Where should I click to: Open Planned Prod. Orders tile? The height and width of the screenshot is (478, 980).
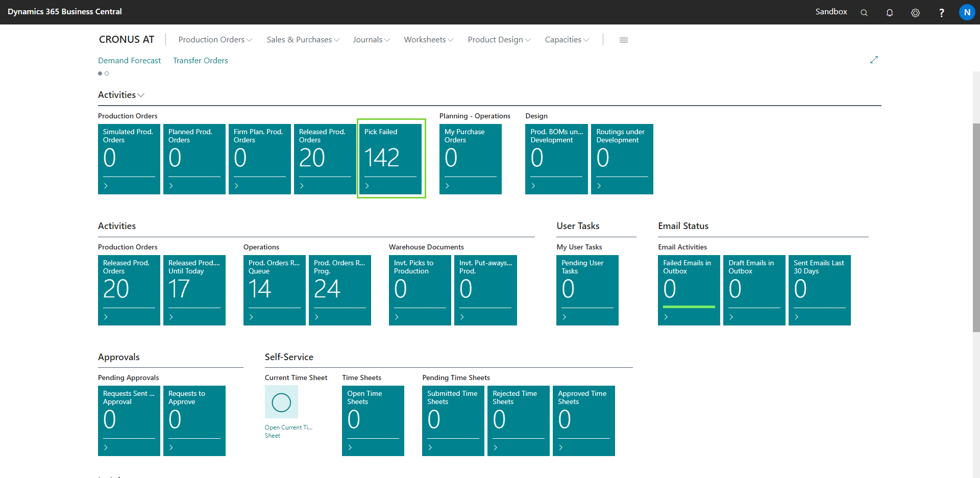pyautogui.click(x=194, y=159)
